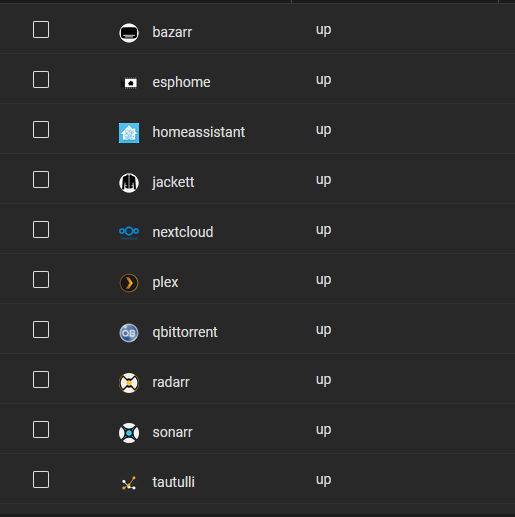Click the sonarr icon
This screenshot has height=517, width=515.
[129, 433]
